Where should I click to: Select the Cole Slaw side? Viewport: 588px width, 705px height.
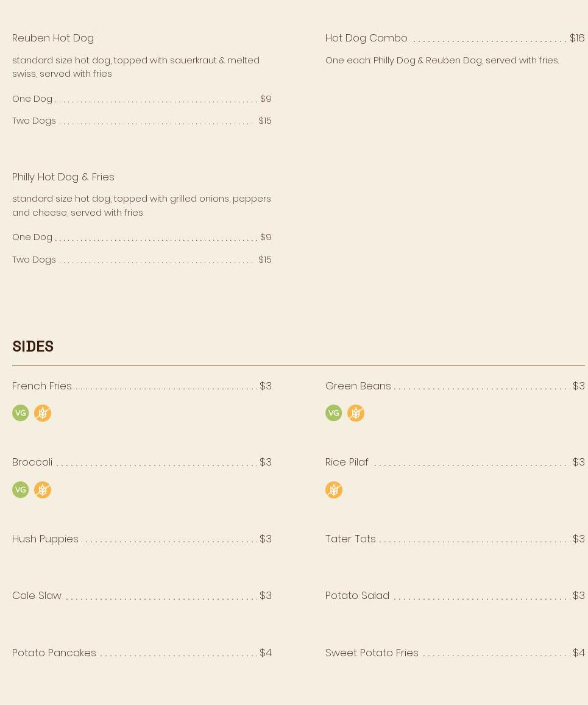[141, 596]
